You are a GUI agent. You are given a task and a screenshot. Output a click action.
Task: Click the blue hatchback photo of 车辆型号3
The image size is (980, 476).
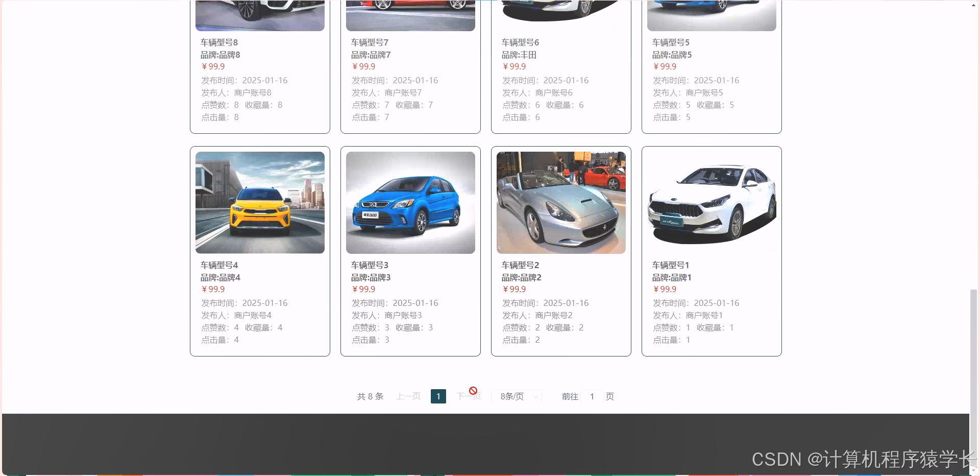pos(410,202)
